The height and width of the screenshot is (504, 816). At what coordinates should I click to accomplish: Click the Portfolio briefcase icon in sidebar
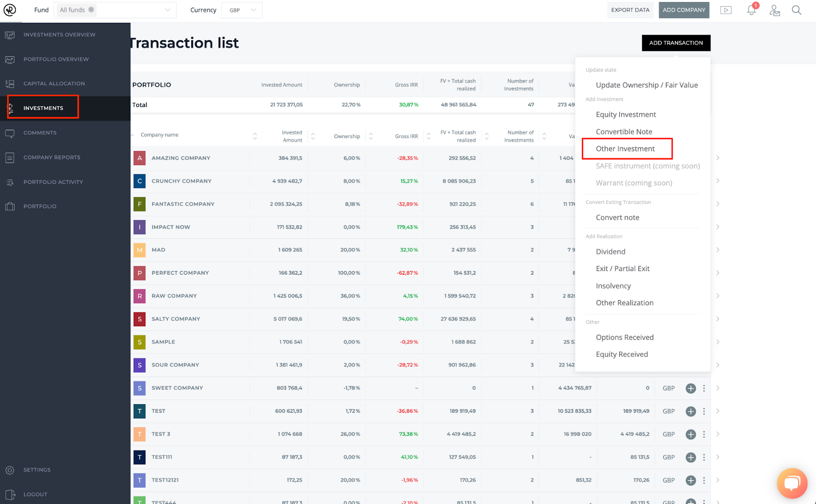pyautogui.click(x=10, y=206)
